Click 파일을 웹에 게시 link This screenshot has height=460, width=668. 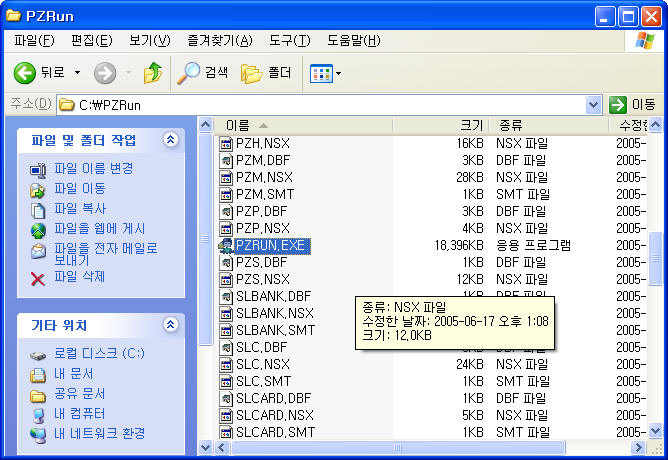(99, 229)
